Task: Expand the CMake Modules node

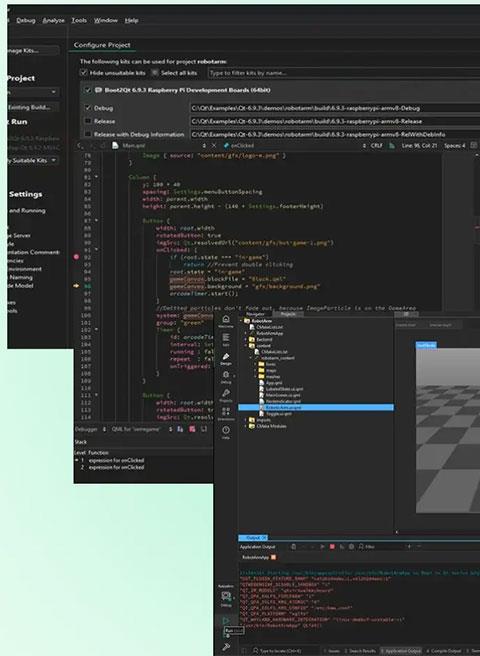Action: point(246,426)
